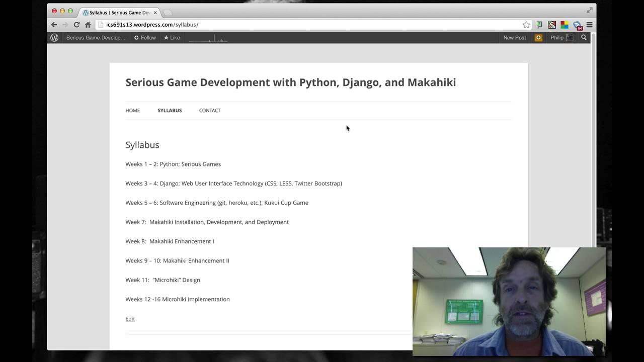Image resolution: width=644 pixels, height=362 pixels.
Task: Open the Chrome hamburger menu
Action: pyautogui.click(x=589, y=25)
